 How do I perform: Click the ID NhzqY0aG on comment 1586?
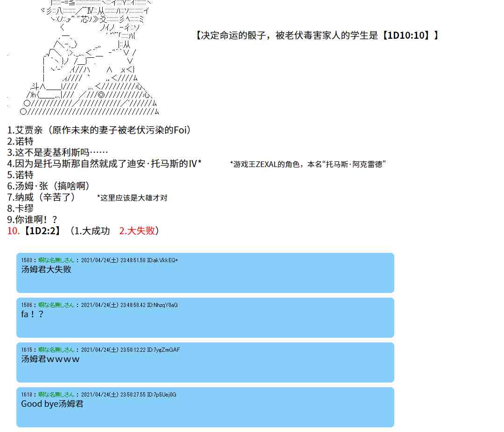pos(162,305)
